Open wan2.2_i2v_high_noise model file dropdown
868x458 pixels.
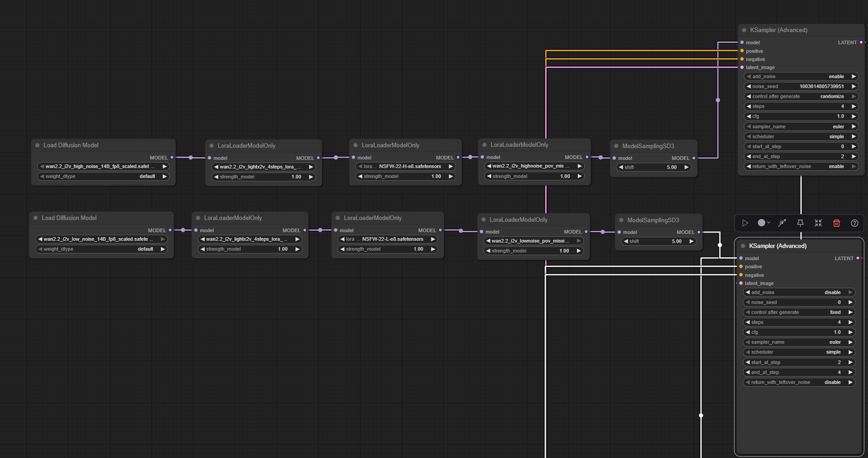tap(103, 166)
